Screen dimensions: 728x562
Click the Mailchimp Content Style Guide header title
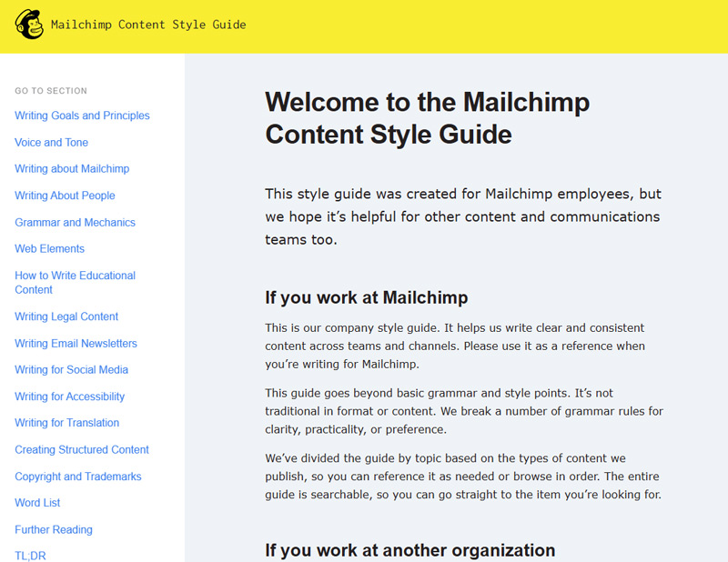[148, 25]
